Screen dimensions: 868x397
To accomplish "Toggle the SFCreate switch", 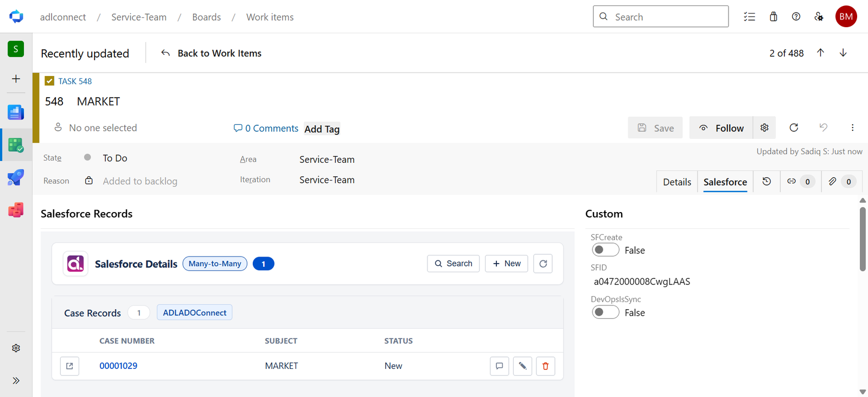I will (605, 249).
